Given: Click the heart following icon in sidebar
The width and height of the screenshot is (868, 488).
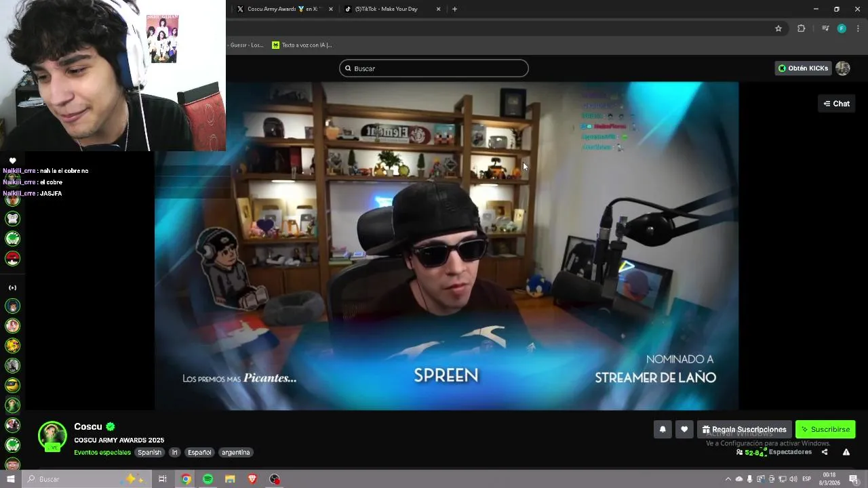Looking at the screenshot, I should point(12,161).
